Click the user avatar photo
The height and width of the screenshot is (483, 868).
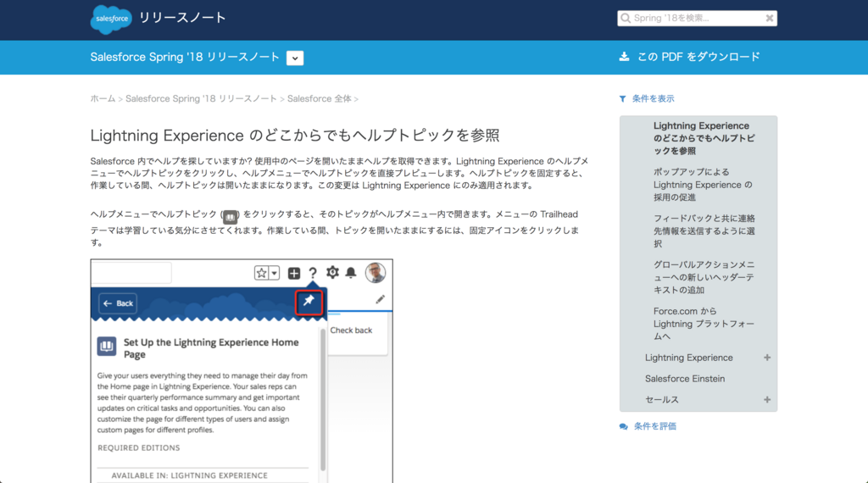(x=376, y=273)
